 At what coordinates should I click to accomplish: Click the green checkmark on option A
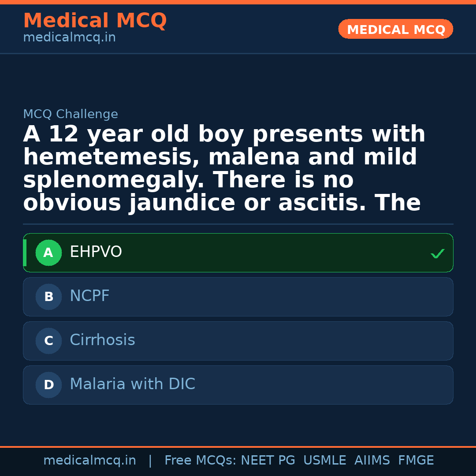click(437, 253)
